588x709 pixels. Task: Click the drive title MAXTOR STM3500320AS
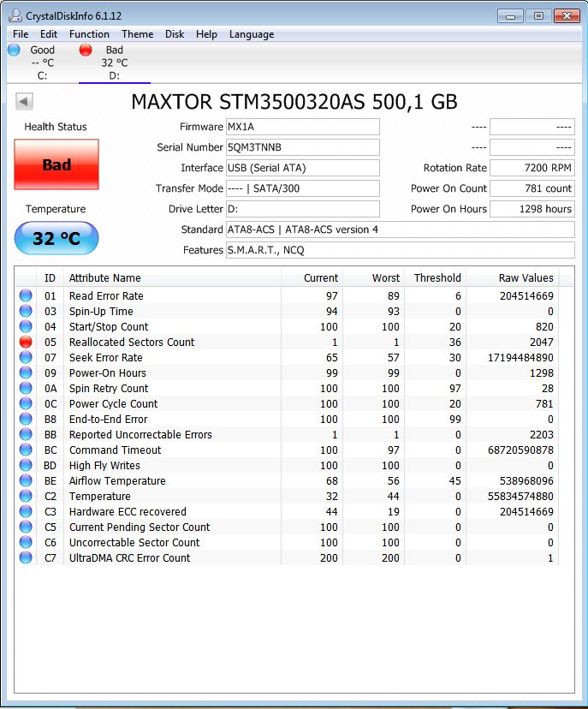pos(294,102)
